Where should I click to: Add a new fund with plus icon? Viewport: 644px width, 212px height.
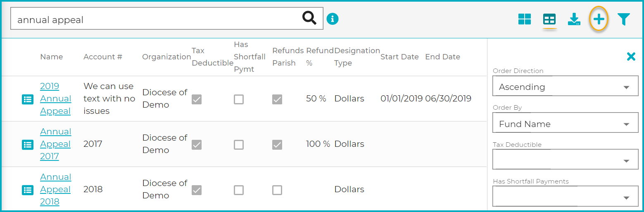[599, 19]
